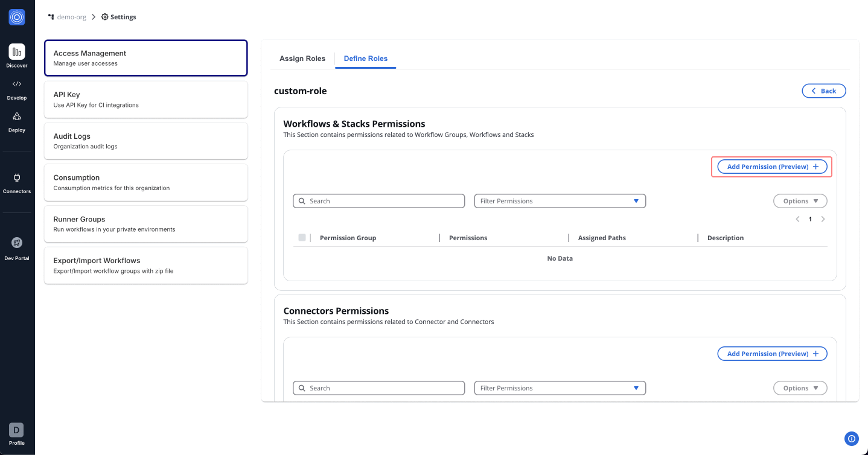Toggle the select-all checkbox in table header
Viewport: 868px width, 455px height.
(x=302, y=238)
